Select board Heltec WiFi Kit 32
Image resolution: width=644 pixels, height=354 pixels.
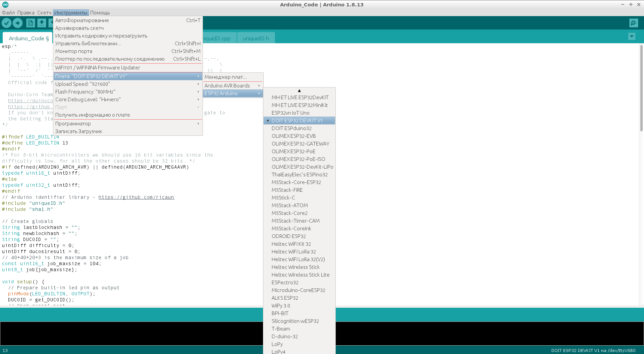coord(299,244)
